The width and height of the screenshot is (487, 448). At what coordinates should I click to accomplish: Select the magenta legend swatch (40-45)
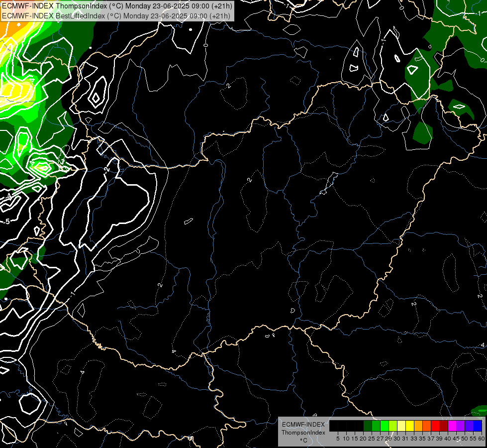click(452, 426)
